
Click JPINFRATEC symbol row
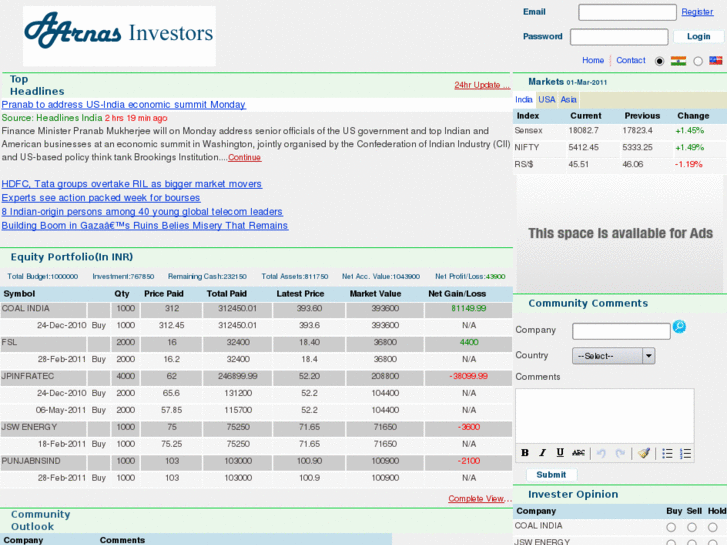click(x=256, y=377)
